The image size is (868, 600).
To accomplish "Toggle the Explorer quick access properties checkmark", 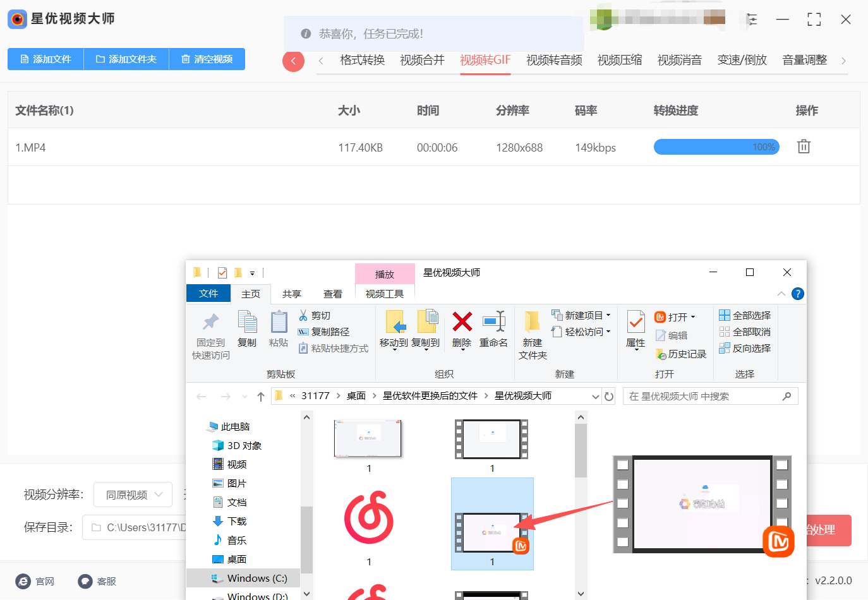I will [x=222, y=273].
